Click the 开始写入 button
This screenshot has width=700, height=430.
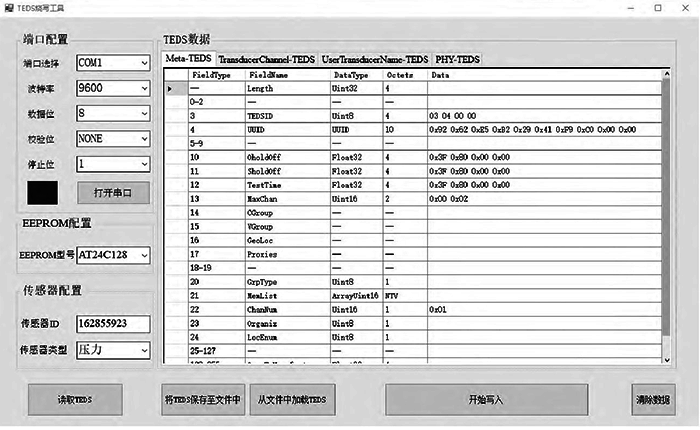coord(486,399)
